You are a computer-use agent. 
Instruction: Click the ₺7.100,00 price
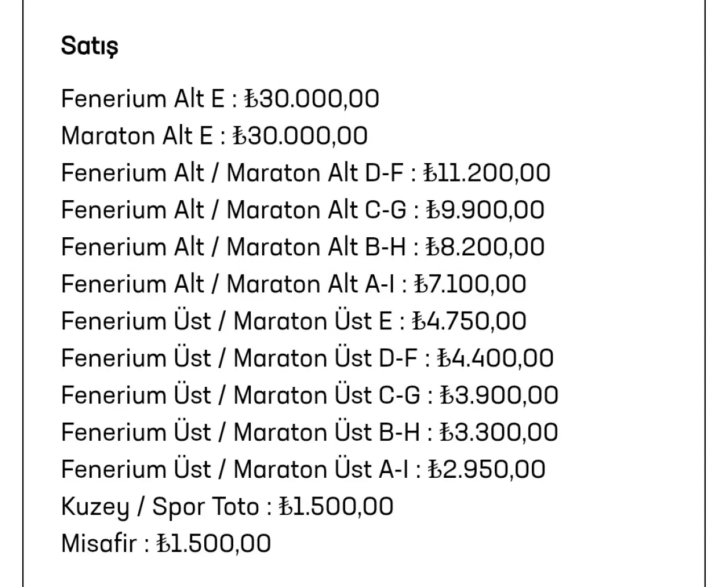(470, 284)
